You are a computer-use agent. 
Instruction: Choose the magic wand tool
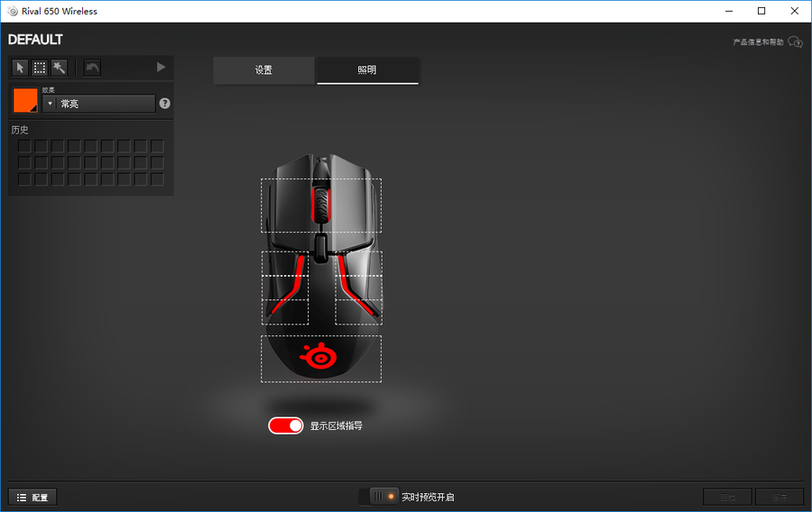coord(59,68)
